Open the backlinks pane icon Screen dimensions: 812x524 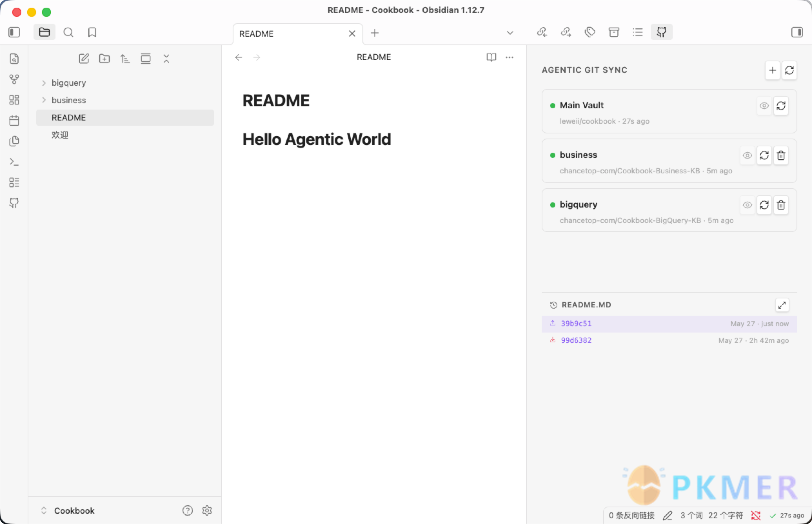(x=542, y=32)
